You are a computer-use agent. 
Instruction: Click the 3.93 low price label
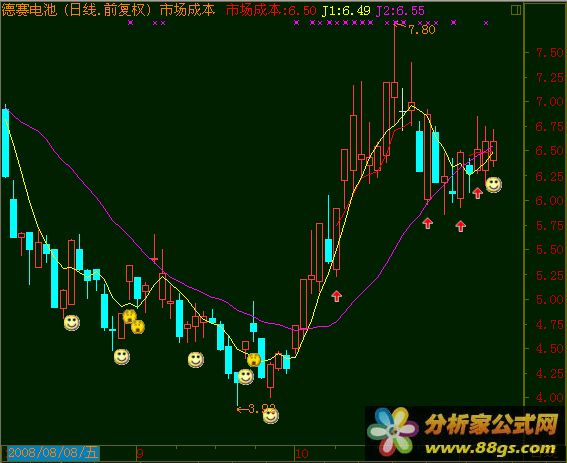pyautogui.click(x=261, y=409)
